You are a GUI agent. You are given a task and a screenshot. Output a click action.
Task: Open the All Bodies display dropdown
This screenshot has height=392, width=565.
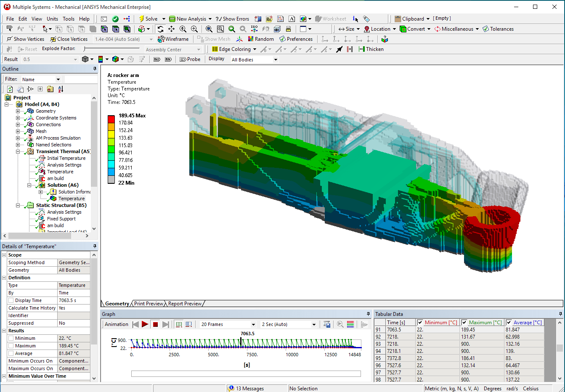click(x=276, y=60)
